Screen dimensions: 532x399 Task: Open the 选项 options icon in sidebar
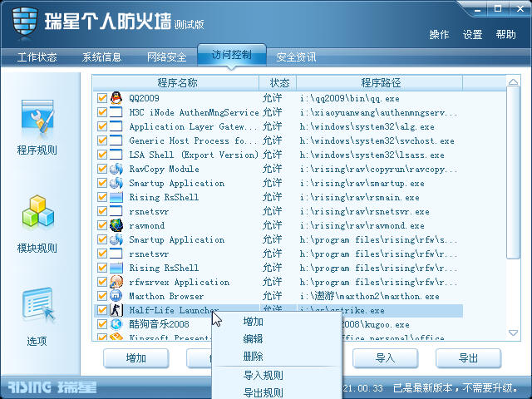pyautogui.click(x=38, y=304)
